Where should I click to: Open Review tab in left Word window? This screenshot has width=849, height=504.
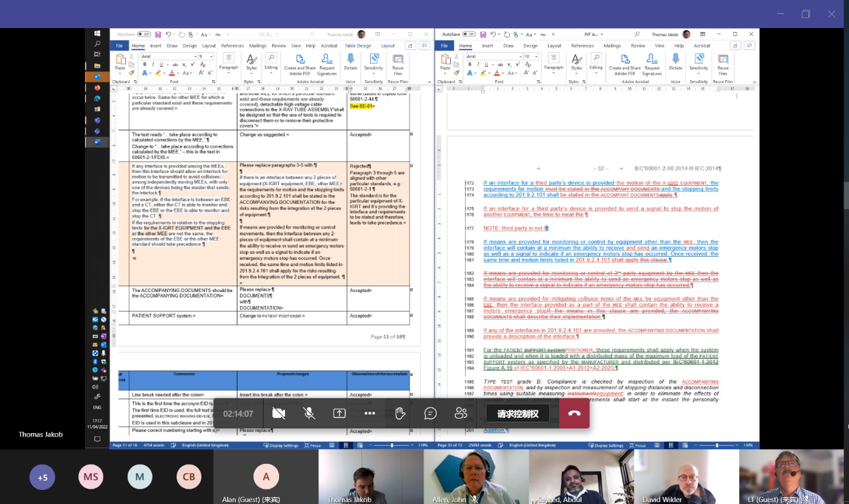click(279, 45)
